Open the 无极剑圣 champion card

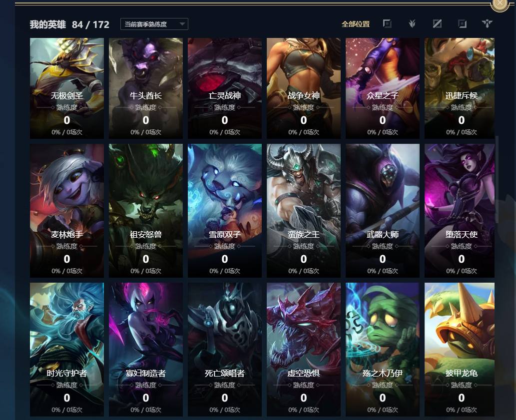coord(67,88)
